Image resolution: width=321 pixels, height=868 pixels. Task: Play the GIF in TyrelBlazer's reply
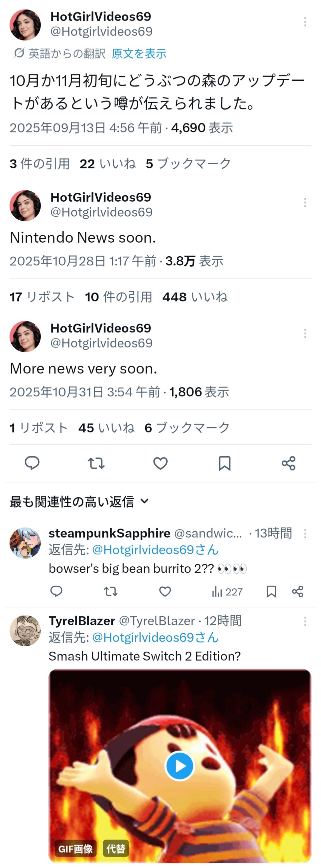[x=180, y=766]
